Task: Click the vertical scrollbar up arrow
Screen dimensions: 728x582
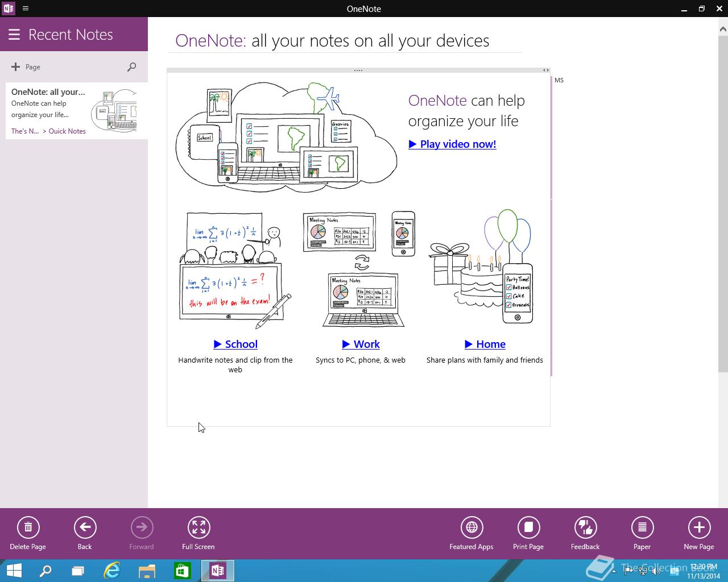Action: (x=723, y=28)
